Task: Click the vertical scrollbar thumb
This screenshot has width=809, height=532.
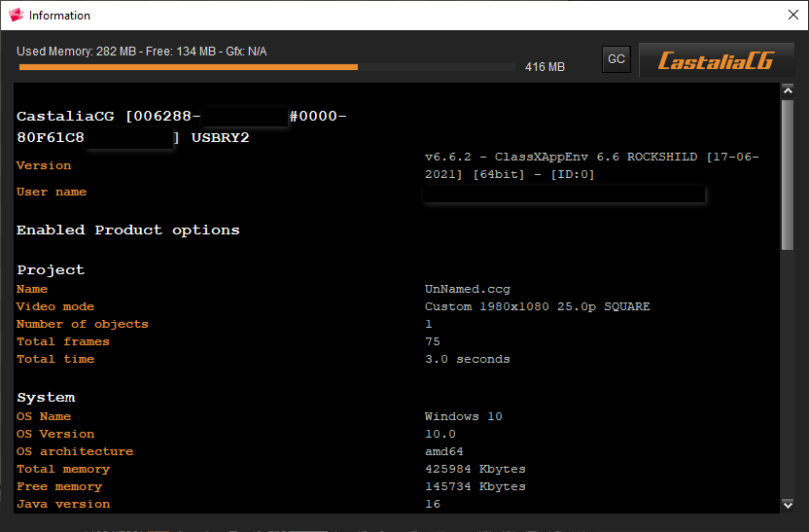Action: click(788, 175)
